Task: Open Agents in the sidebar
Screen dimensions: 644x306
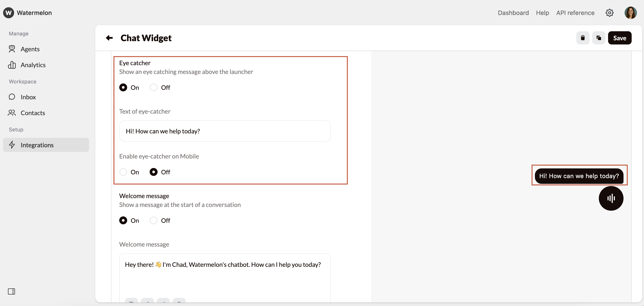Action: 30,49
